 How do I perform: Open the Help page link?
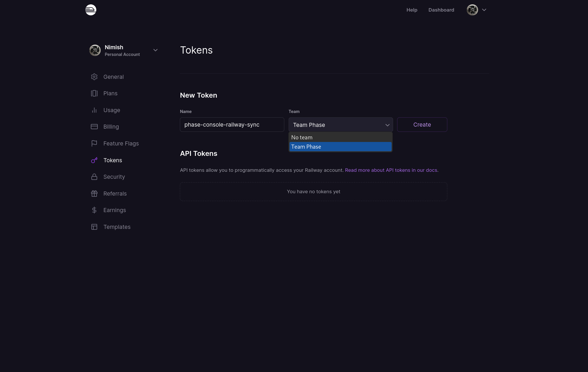(x=412, y=10)
